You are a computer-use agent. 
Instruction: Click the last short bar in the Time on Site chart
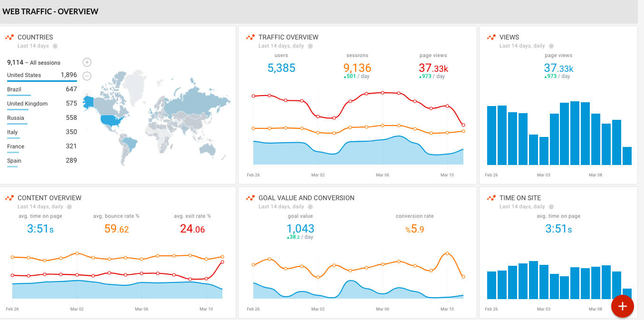point(627,294)
